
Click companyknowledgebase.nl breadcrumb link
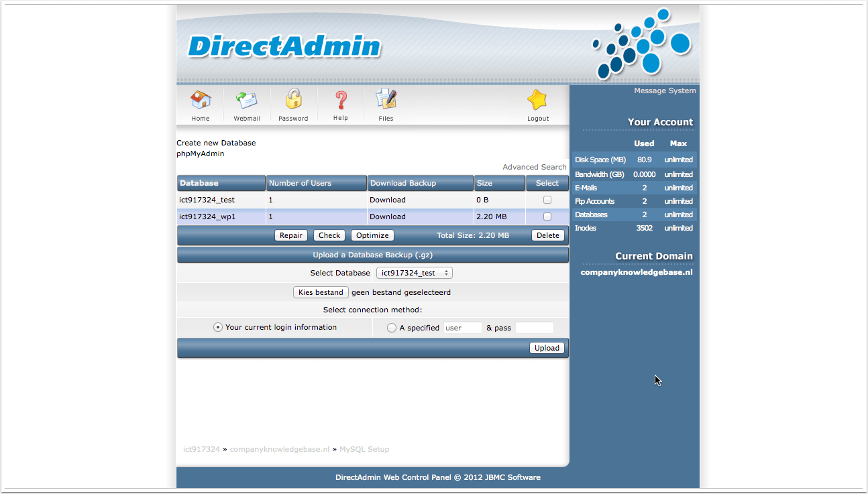tap(280, 449)
